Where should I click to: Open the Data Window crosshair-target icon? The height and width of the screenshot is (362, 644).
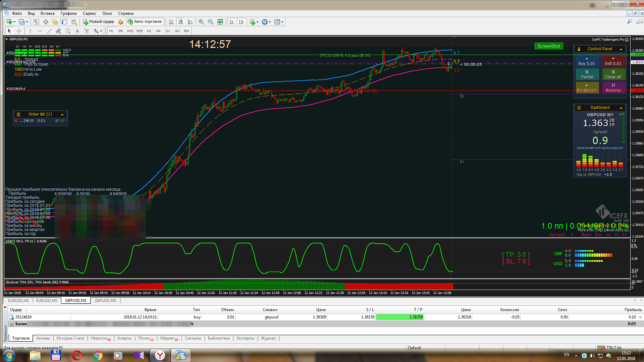46,22
